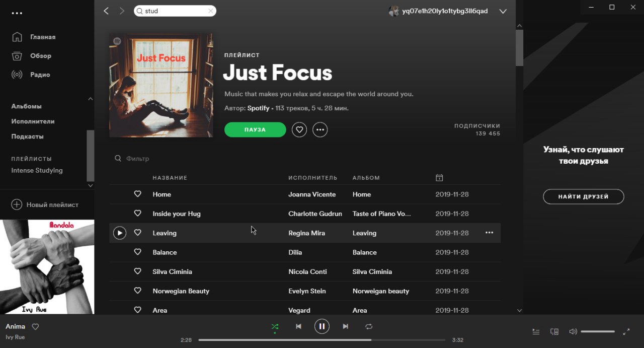The height and width of the screenshot is (348, 644).
Task: Open more options for Leaving track
Action: point(489,233)
